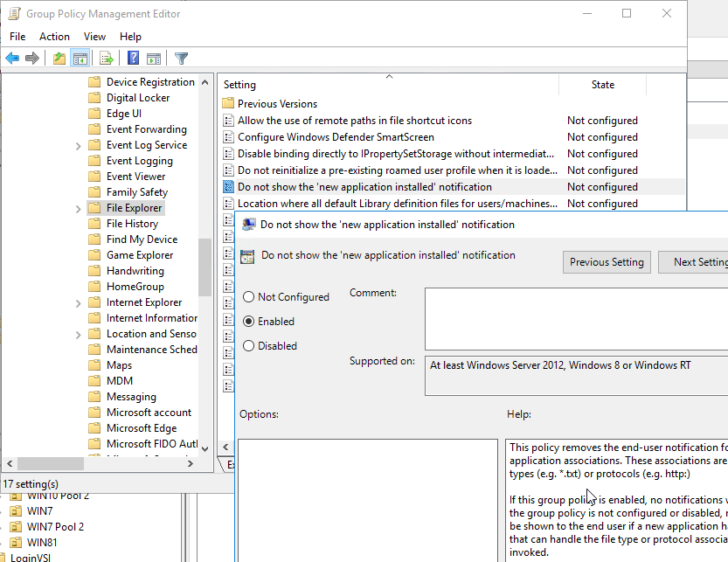Open the Action menu
This screenshot has height=562, width=728.
coord(54,36)
